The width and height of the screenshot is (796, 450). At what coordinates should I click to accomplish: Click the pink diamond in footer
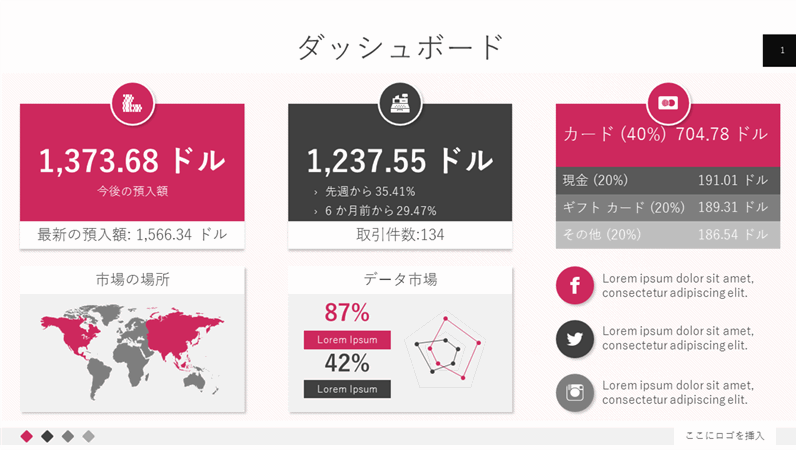[27, 436]
